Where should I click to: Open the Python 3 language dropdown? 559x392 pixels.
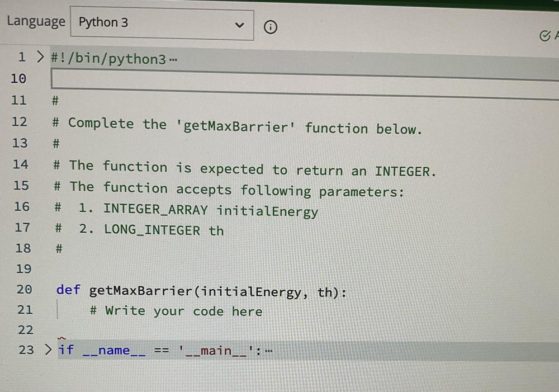[x=162, y=24]
